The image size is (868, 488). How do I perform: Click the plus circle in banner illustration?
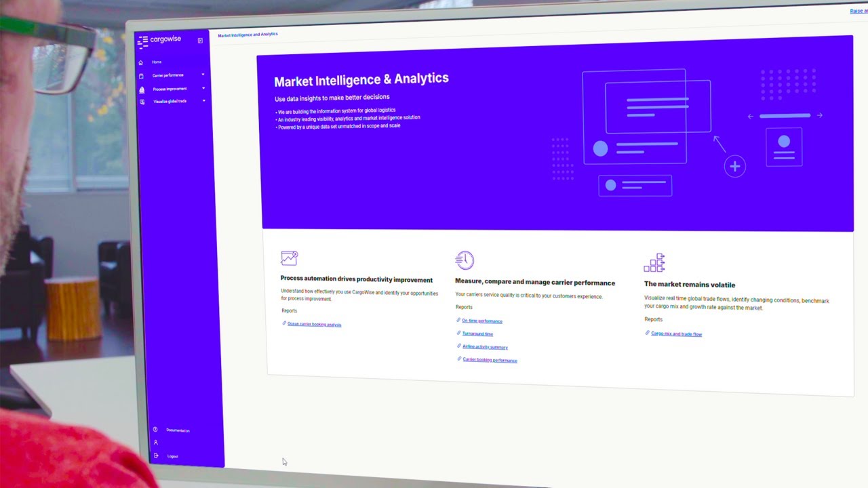734,166
